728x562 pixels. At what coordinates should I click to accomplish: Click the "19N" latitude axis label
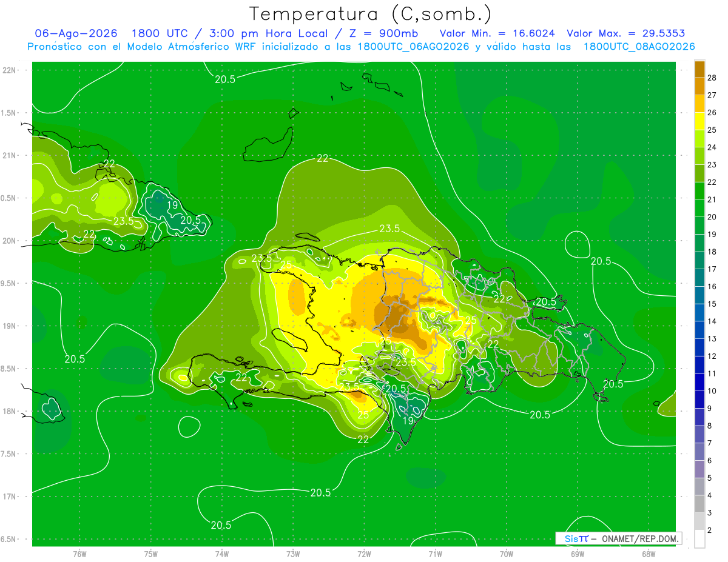(x=9, y=326)
